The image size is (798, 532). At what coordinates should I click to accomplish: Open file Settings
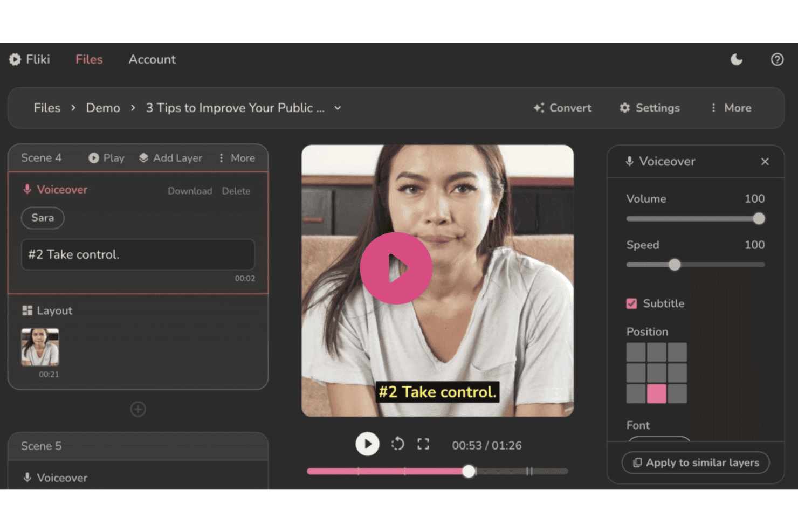[x=650, y=108]
